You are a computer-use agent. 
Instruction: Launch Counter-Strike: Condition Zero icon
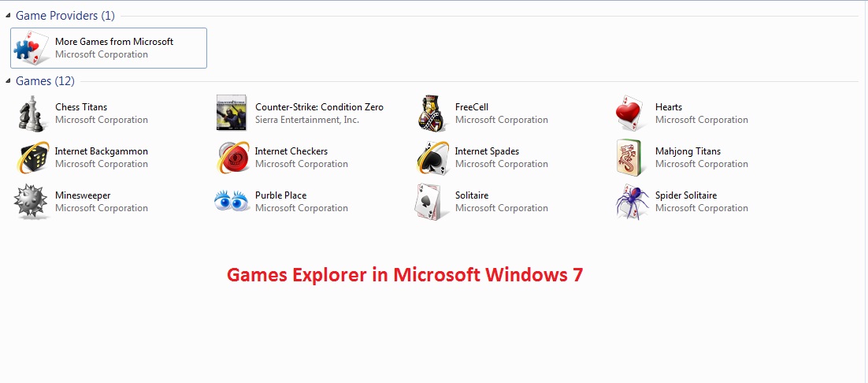(x=232, y=113)
